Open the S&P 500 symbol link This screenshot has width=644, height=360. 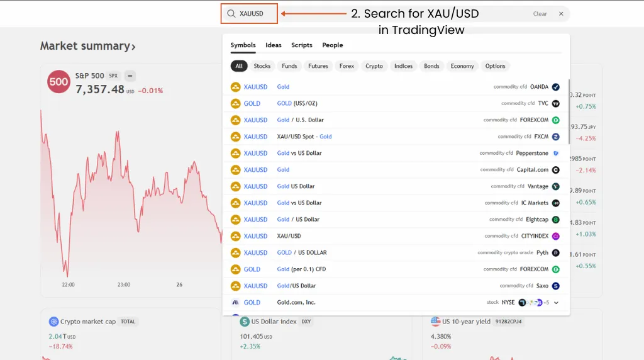tap(89, 76)
